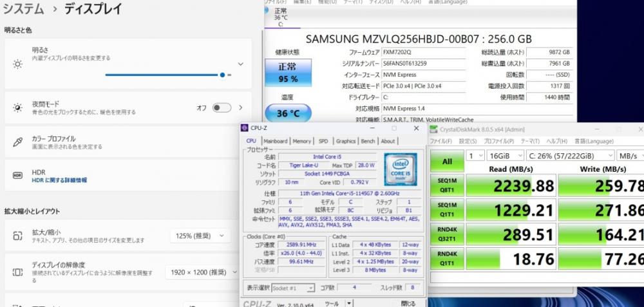Click the brightness sun icon
Viewport: 644px width, 307px height.
pyautogui.click(x=18, y=64)
